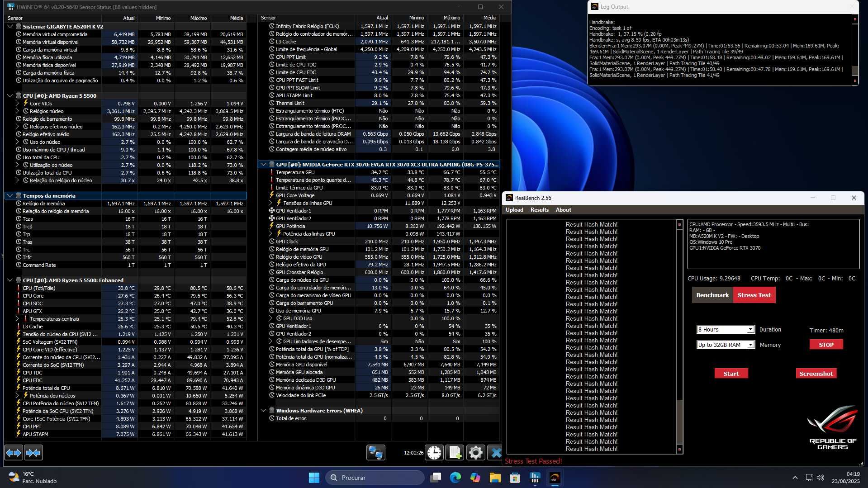Click Log Output window scrollbar

tap(855, 50)
